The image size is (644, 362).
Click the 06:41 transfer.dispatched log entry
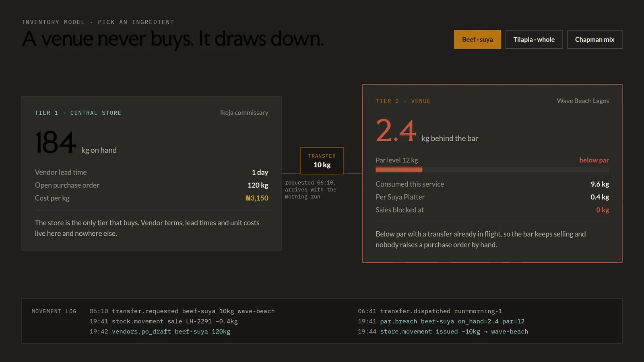click(430, 311)
